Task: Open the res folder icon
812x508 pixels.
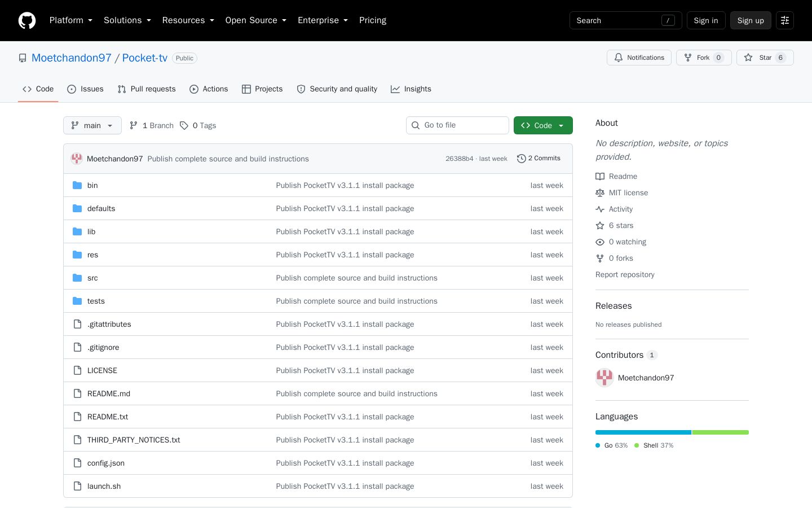Action: point(77,255)
